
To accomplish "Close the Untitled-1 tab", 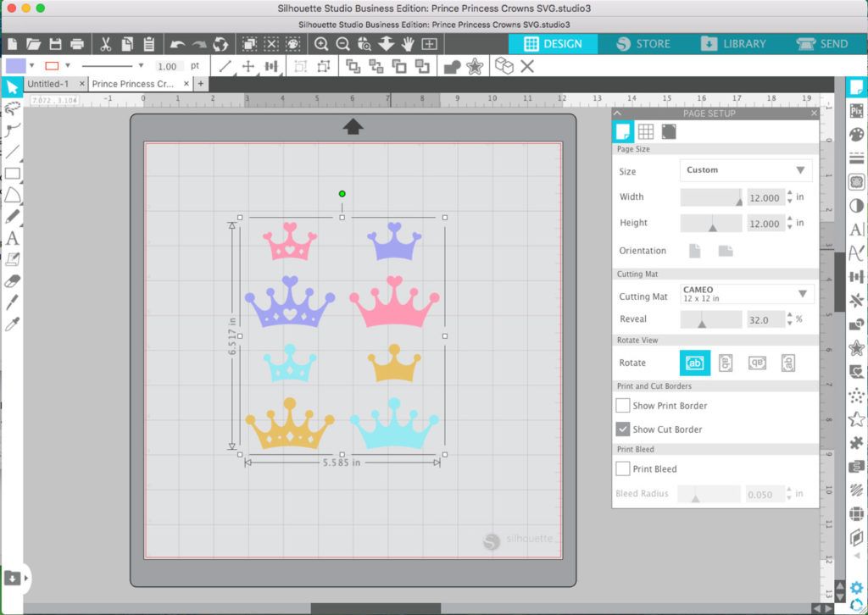I will coord(82,84).
